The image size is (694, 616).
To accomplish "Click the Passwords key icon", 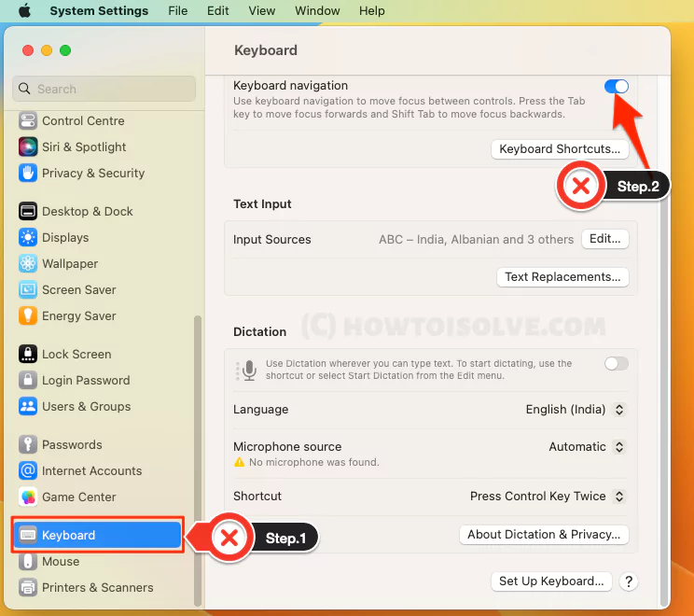I will click(28, 444).
